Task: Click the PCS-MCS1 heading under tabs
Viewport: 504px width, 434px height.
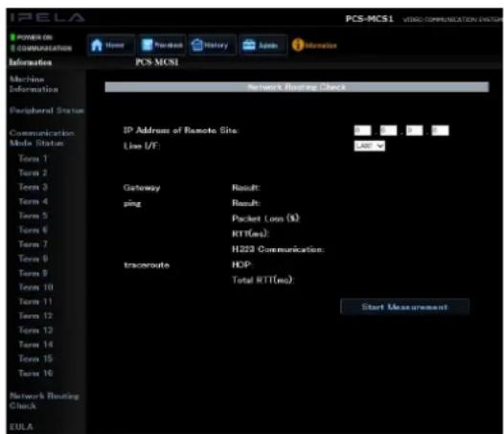Action: point(157,62)
